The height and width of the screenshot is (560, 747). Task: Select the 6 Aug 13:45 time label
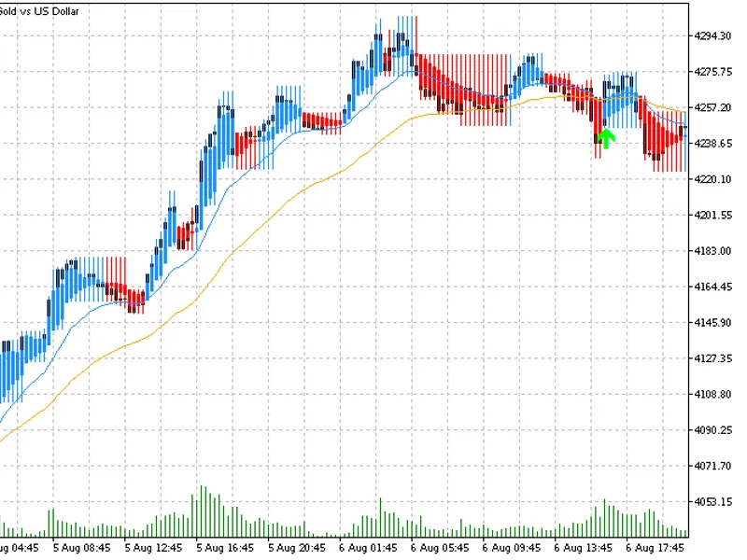click(583, 548)
